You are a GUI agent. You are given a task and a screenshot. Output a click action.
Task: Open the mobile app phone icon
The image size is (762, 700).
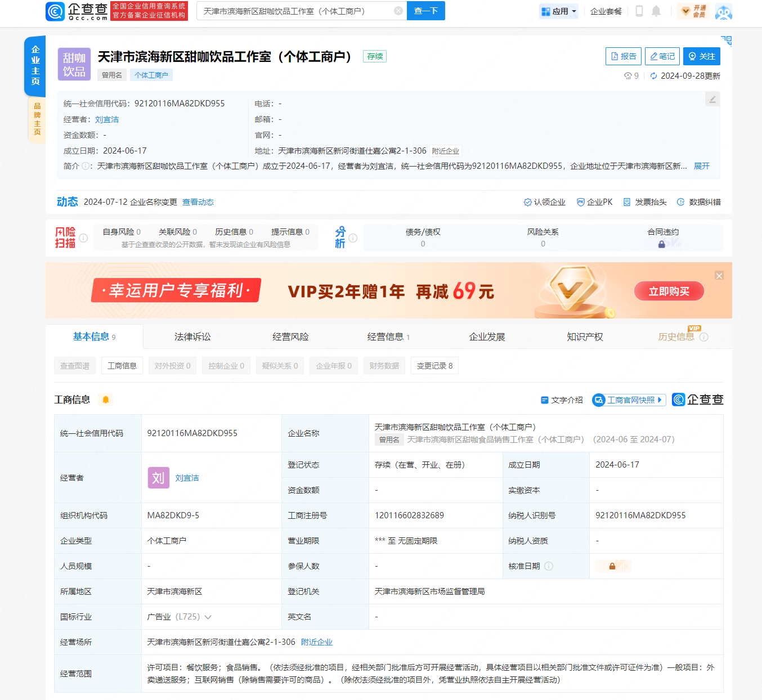(x=639, y=11)
